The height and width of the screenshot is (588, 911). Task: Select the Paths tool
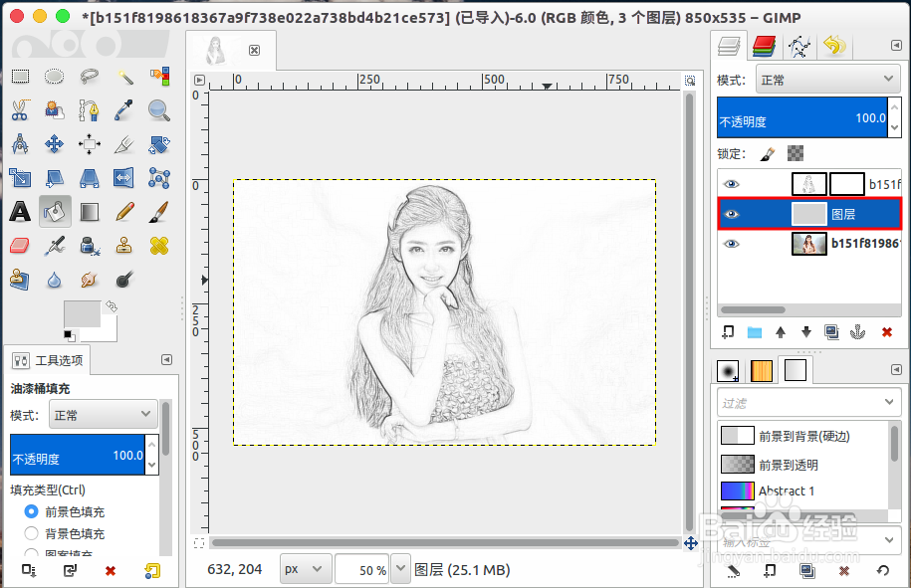click(x=89, y=110)
